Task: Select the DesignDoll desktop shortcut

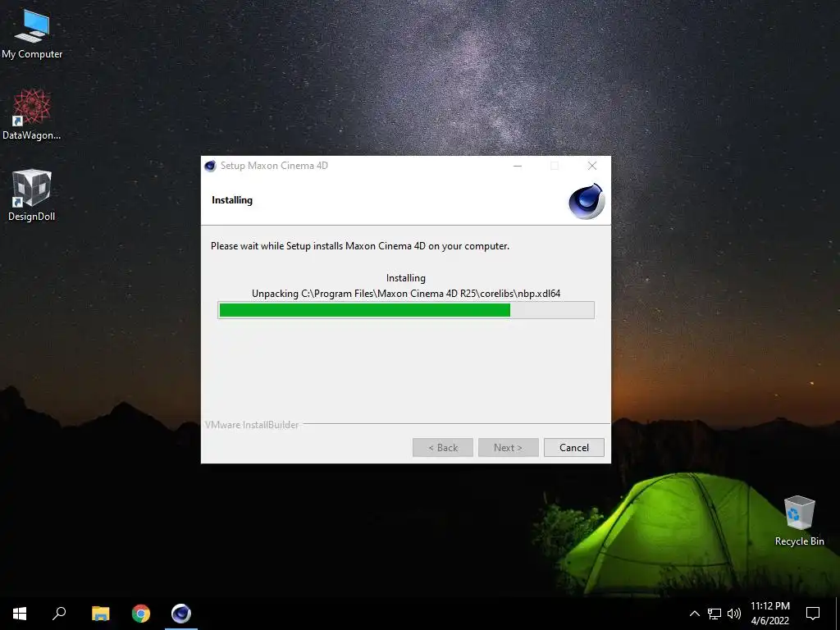Action: [x=32, y=195]
